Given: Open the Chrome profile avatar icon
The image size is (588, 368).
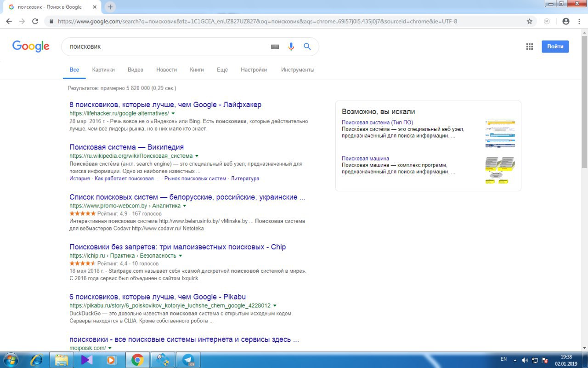Looking at the screenshot, I should pyautogui.click(x=566, y=21).
